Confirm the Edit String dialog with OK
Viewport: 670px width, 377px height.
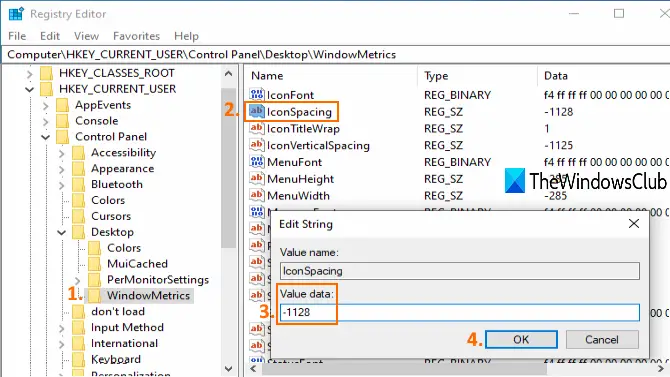pos(521,339)
